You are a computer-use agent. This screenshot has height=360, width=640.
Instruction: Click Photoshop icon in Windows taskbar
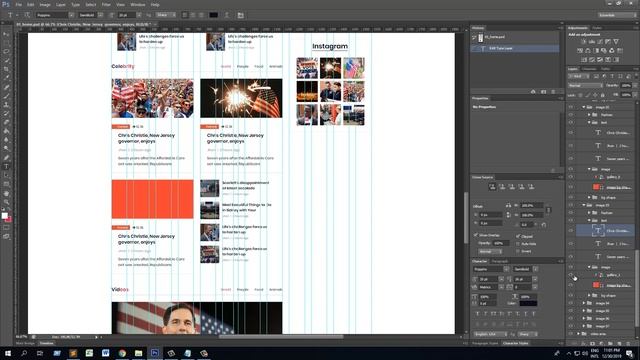click(155, 353)
